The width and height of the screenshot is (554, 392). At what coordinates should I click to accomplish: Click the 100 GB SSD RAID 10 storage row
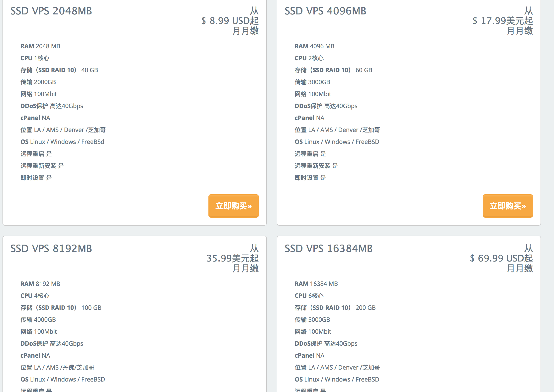(x=61, y=308)
